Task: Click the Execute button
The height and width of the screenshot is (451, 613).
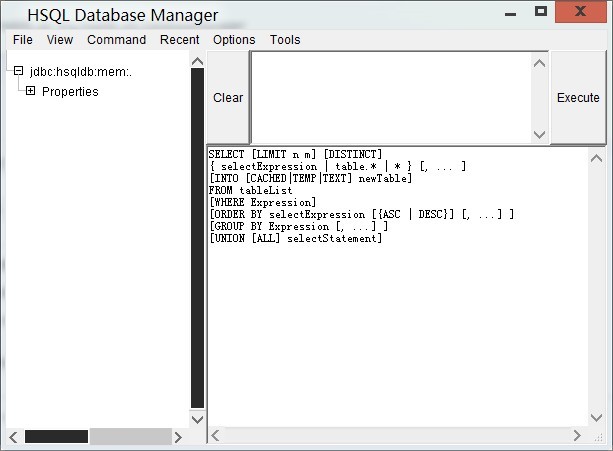Action: click(578, 98)
